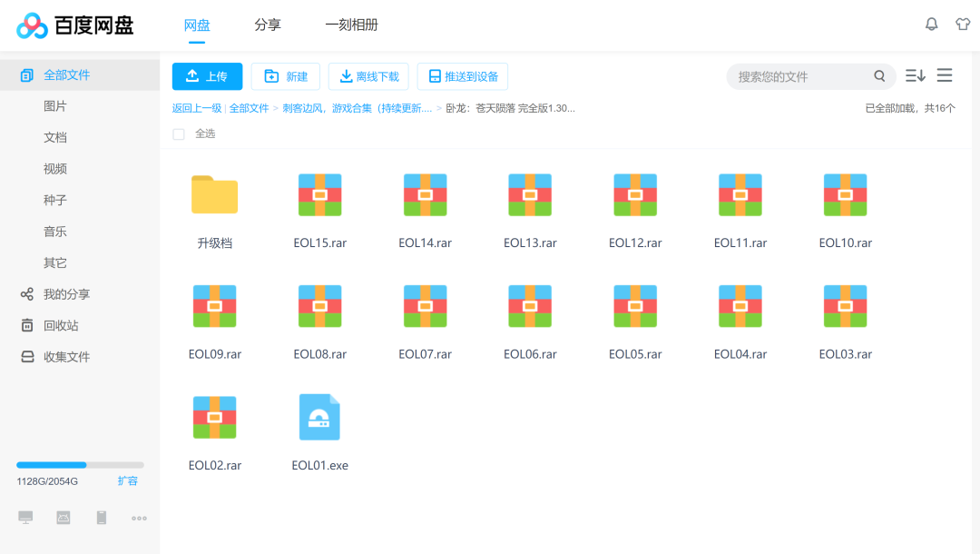The width and height of the screenshot is (980, 554).
Task: Switch to list view icon
Action: pos(945,75)
